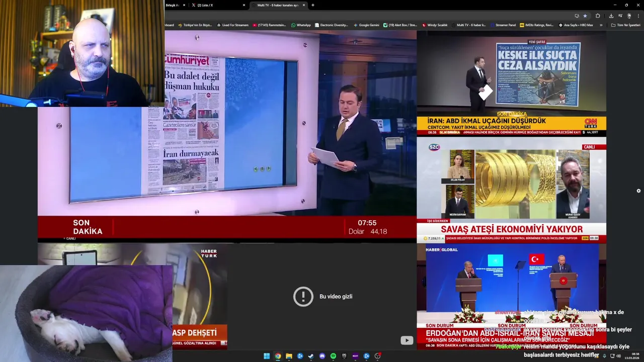Switch to the Multi TV - 6 haber tab
The width and height of the screenshot is (644, 362).
(278, 5)
